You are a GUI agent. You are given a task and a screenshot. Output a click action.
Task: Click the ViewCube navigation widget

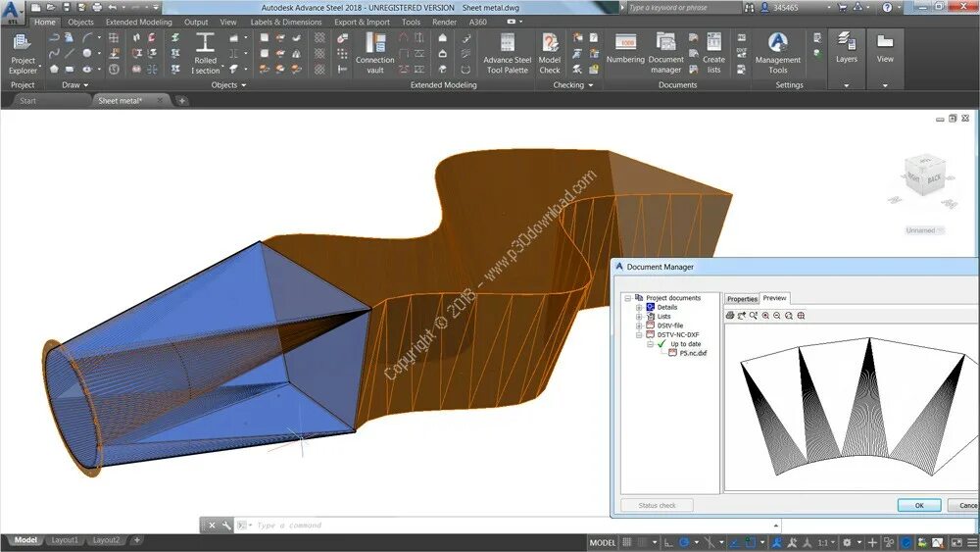tap(924, 175)
